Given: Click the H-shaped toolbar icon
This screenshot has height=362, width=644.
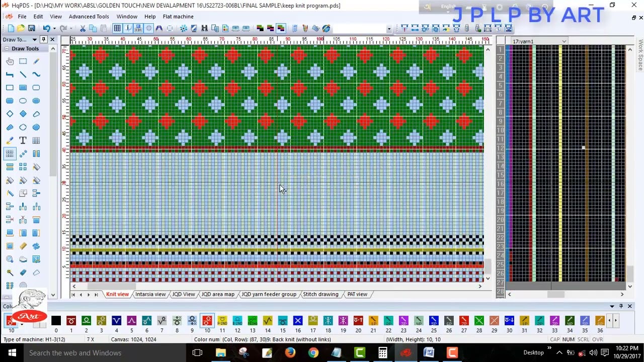Looking at the screenshot, I should pyautogui.click(x=204, y=29).
